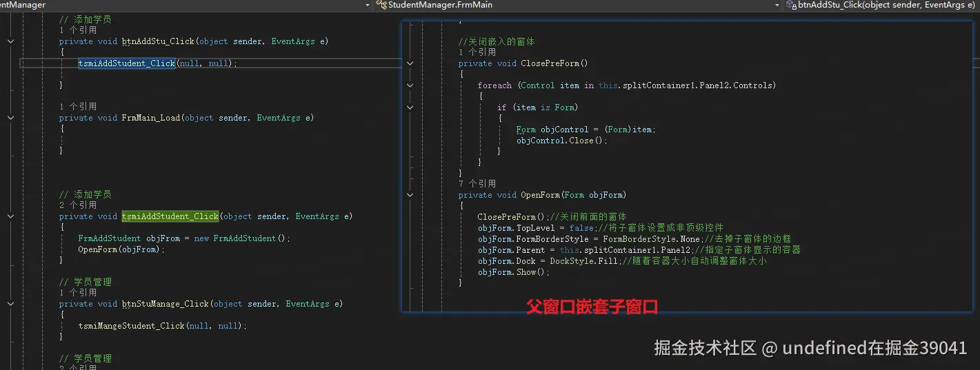980x370 pixels.
Task: Click OpenForm name in 'private void OpenForm'
Action: [x=540, y=195]
